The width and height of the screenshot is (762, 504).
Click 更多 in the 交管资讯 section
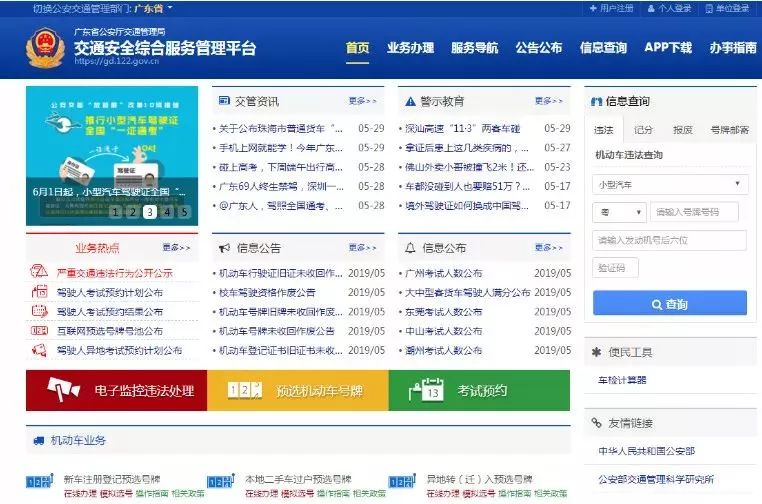[363, 101]
